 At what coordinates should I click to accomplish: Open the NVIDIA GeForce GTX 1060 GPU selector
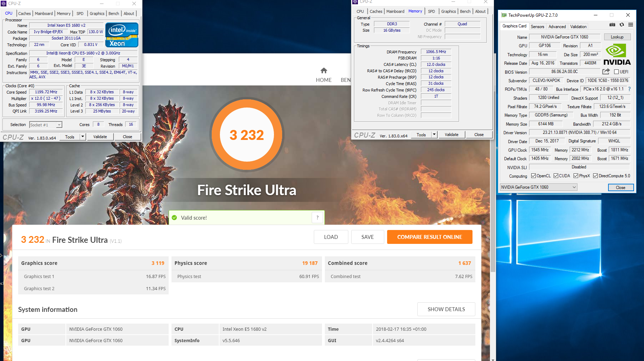pyautogui.click(x=538, y=187)
